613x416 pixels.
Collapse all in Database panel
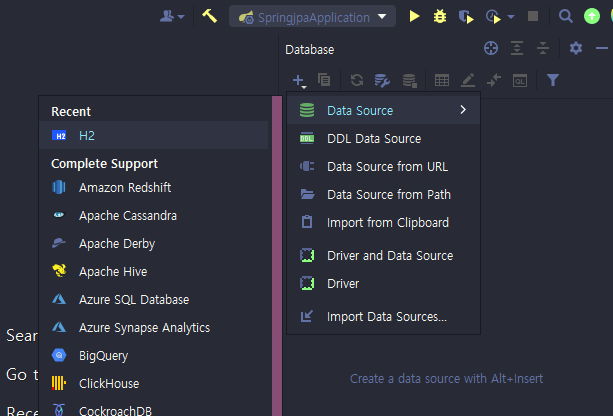pyautogui.click(x=543, y=48)
